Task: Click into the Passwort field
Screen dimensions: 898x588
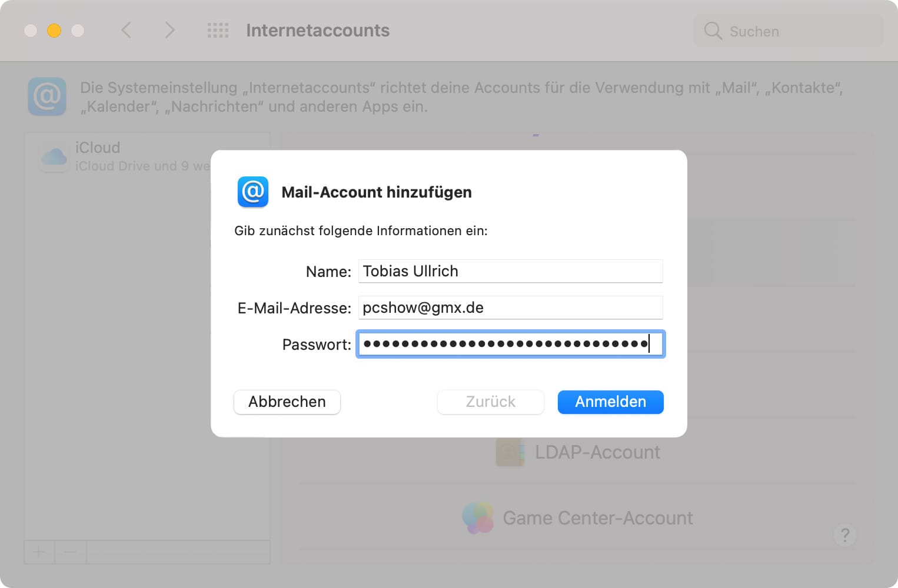Action: pyautogui.click(x=510, y=344)
